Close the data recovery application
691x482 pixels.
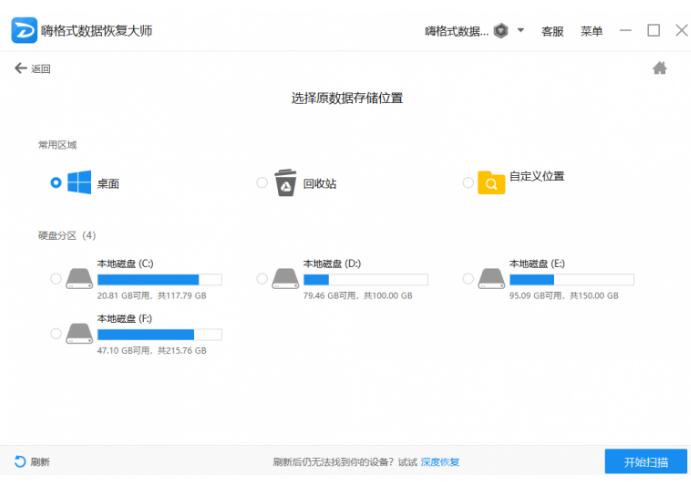point(682,30)
